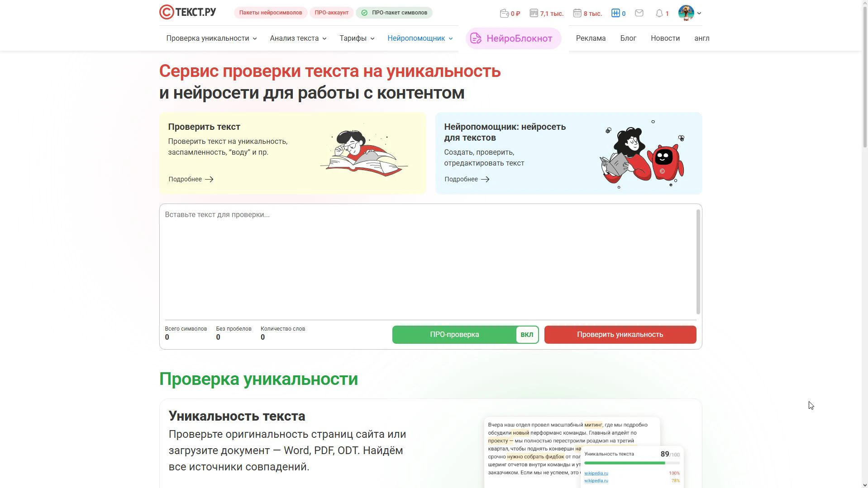The height and width of the screenshot is (488, 868).
Task: Open the ПРО symbols icon (7,1 тыс.)
Action: pyautogui.click(x=534, y=13)
